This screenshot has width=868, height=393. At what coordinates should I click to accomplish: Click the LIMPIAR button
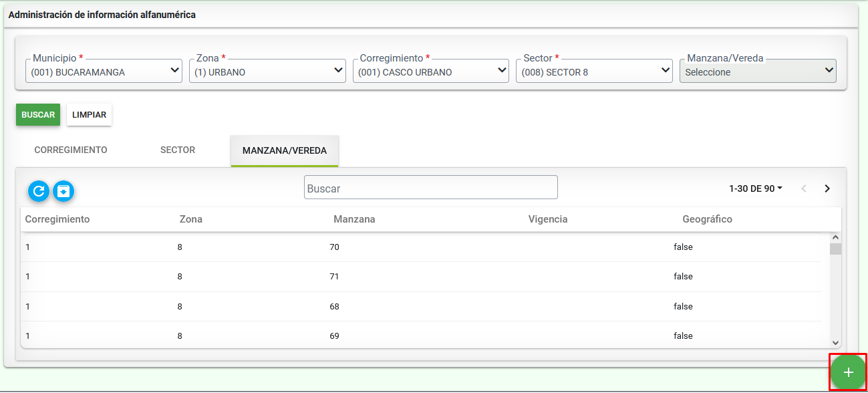[90, 115]
